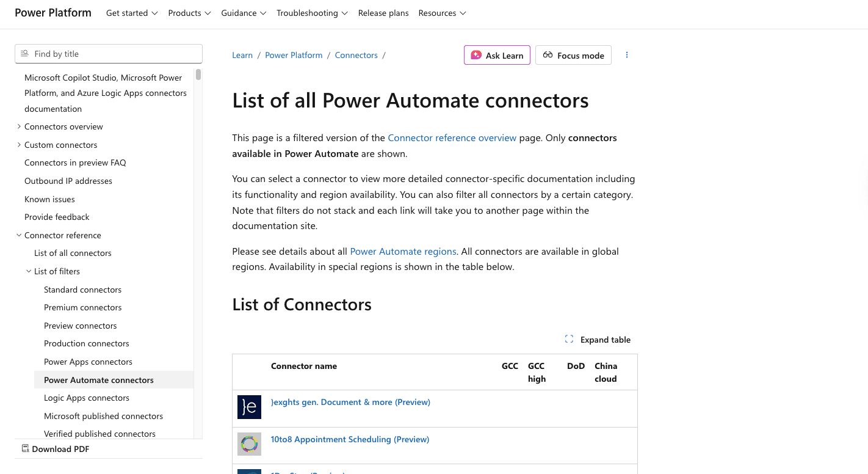Click the 10to8 Appointment Scheduling logo
Image resolution: width=868 pixels, height=474 pixels.
pos(249,444)
